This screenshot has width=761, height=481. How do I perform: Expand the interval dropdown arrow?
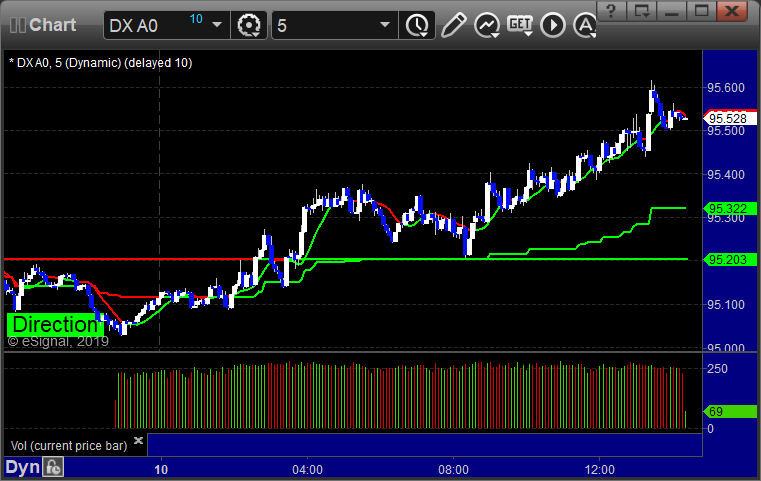click(385, 25)
